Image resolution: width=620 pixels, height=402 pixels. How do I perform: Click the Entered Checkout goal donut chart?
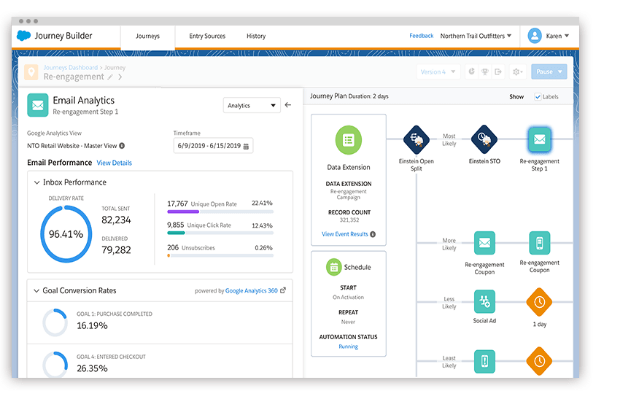pyautogui.click(x=55, y=364)
